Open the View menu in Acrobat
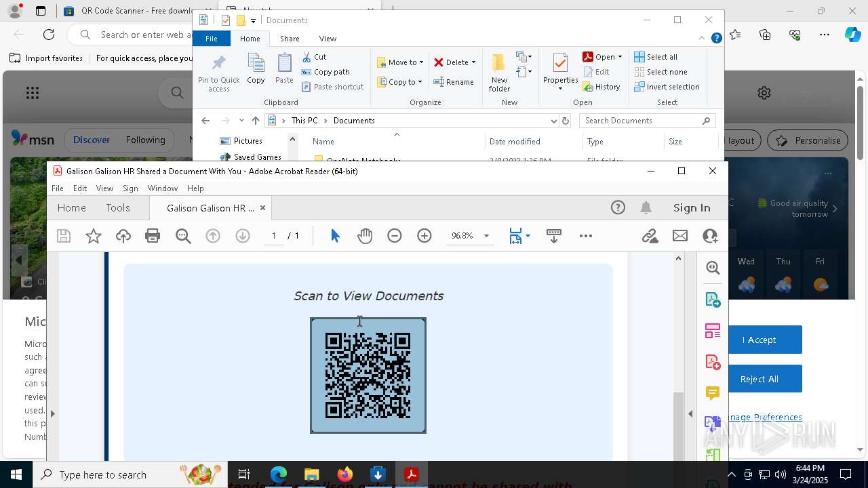Image resolution: width=868 pixels, height=488 pixels. point(104,188)
